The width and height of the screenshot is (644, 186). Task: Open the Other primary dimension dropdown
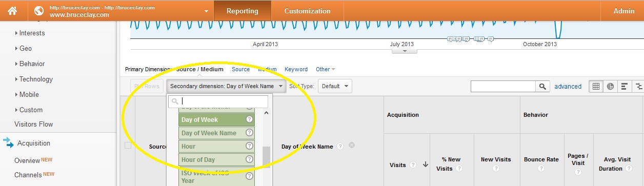click(326, 69)
